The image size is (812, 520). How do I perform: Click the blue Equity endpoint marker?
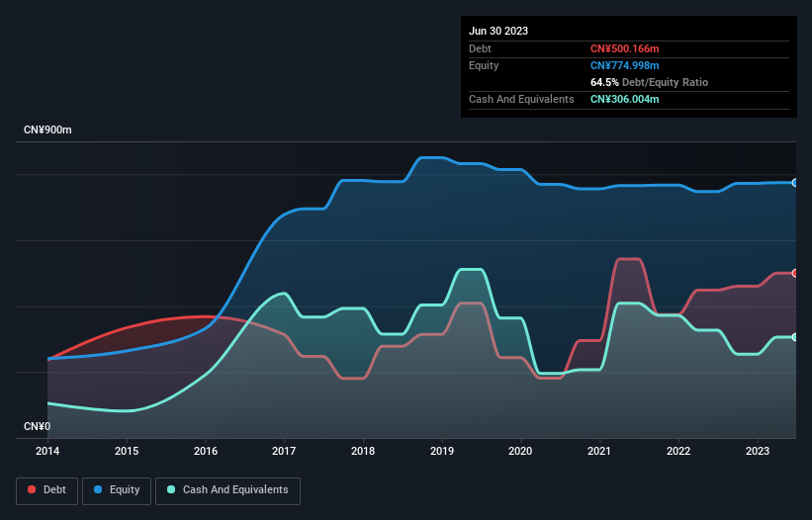[795, 183]
